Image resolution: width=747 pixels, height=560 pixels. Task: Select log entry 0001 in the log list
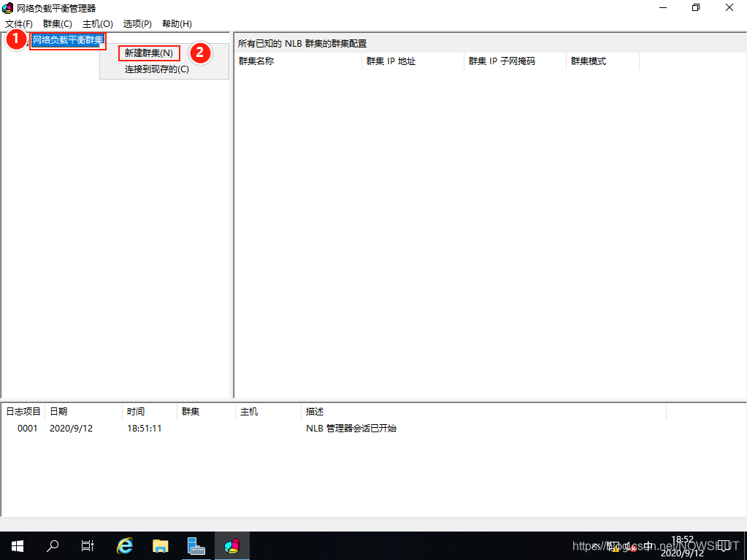pyautogui.click(x=27, y=429)
